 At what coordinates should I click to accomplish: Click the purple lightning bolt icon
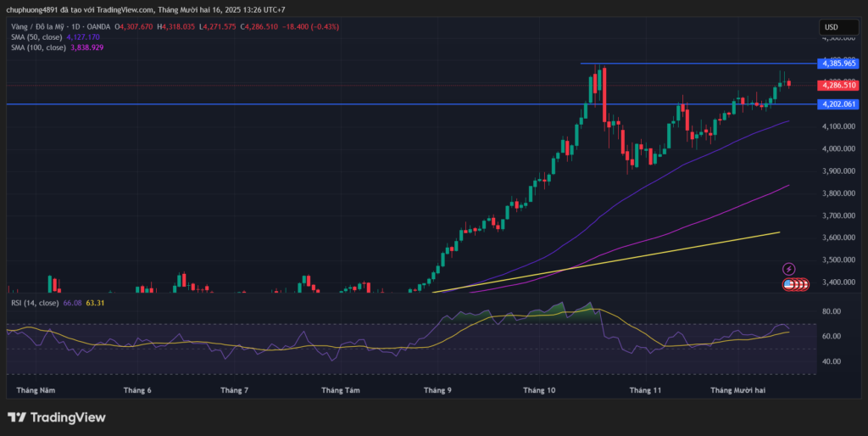click(x=788, y=269)
